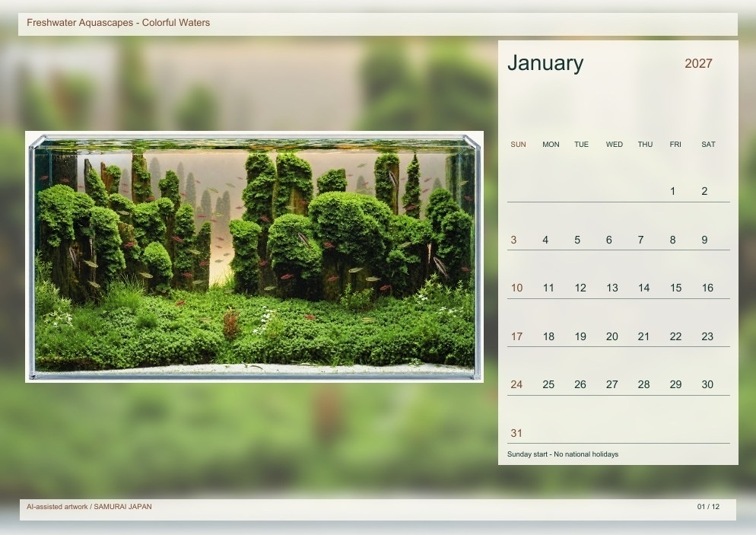The width and height of the screenshot is (756, 535).
Task: Select date 9 in the calendar
Action: coord(704,240)
